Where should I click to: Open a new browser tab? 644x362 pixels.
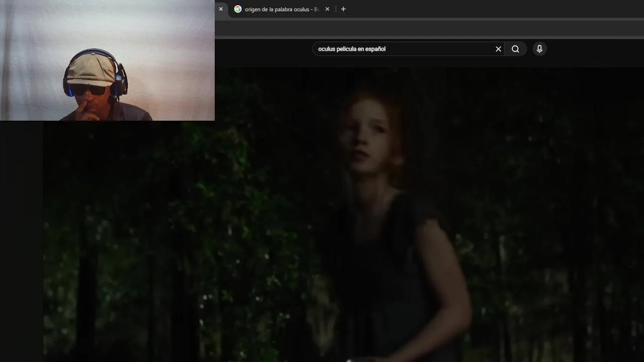343,9
